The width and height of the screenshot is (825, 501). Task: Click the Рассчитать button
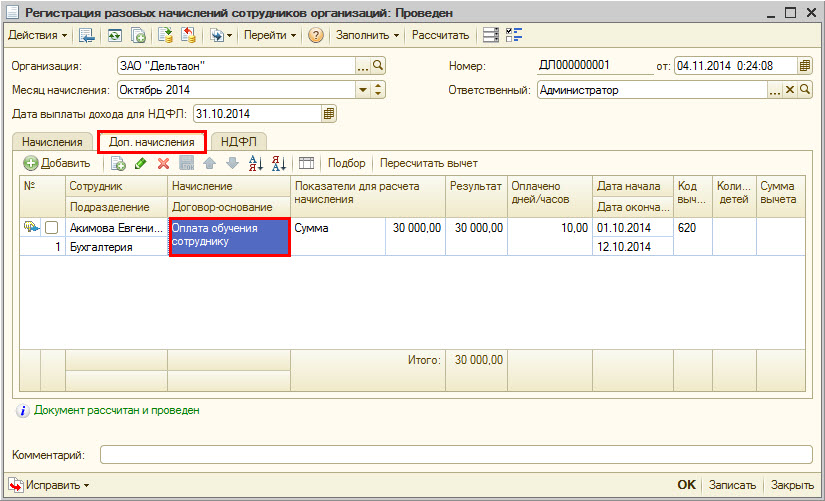[440, 36]
